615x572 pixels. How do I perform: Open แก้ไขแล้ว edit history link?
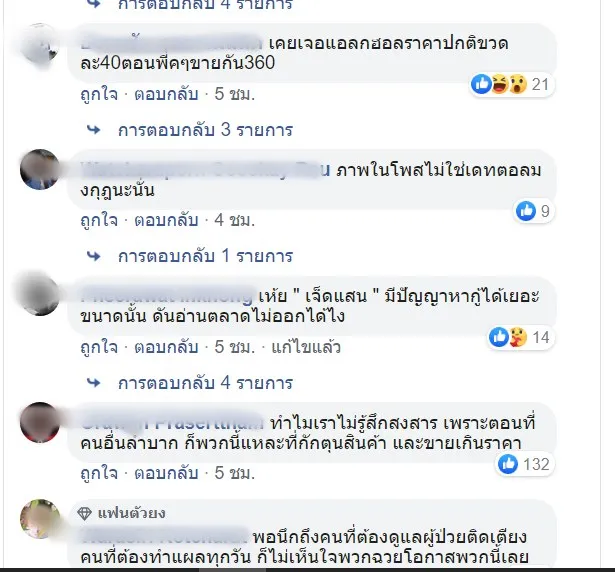pyautogui.click(x=306, y=347)
